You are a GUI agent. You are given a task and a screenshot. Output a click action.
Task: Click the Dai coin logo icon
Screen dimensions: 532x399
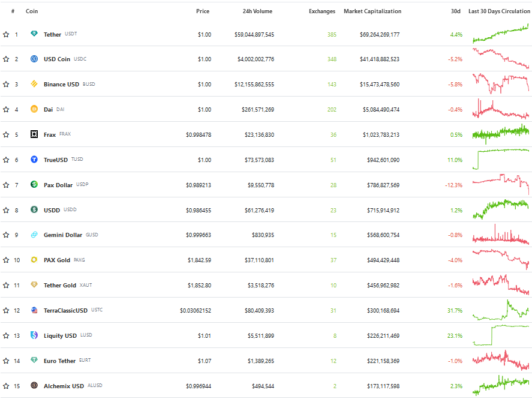[x=34, y=109]
